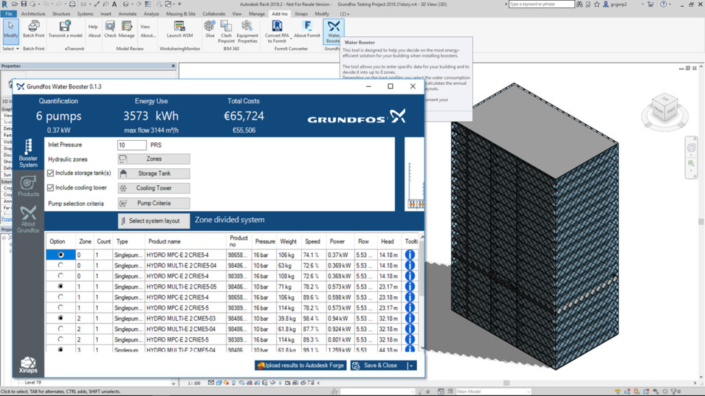This screenshot has height=396, width=705.
Task: Open Equipment Properties tool
Action: coord(247,31)
